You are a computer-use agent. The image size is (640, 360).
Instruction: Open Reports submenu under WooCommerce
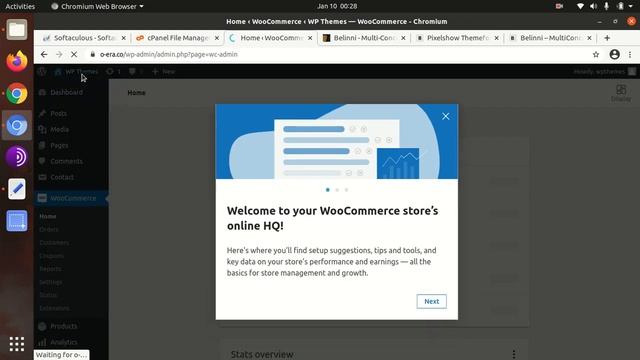point(50,269)
